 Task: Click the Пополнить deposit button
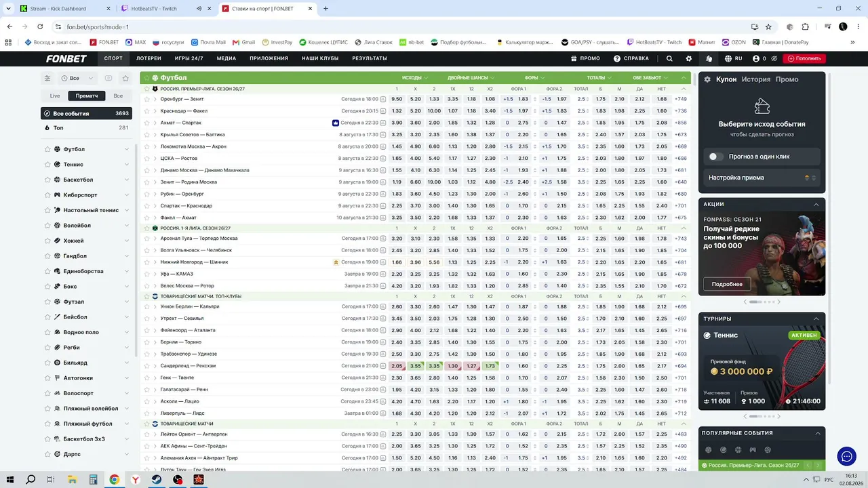point(804,58)
